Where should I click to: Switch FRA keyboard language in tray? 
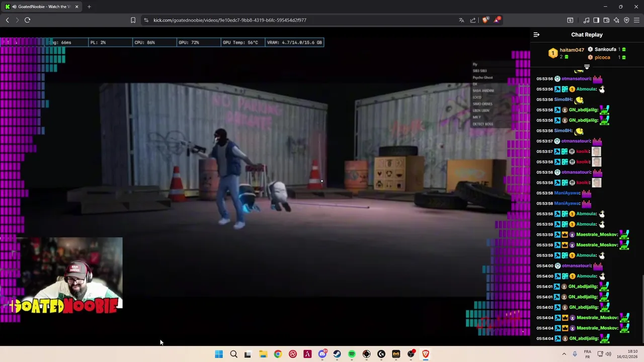coord(588,354)
